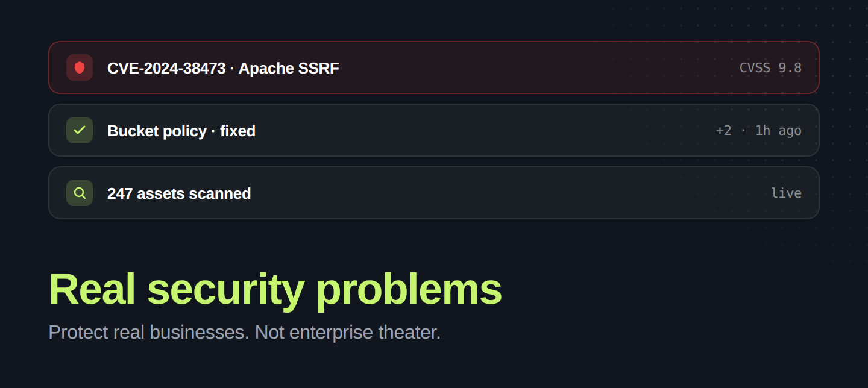
Task: Click 'Protect real businesses.' subtitle sentence
Action: pos(148,332)
